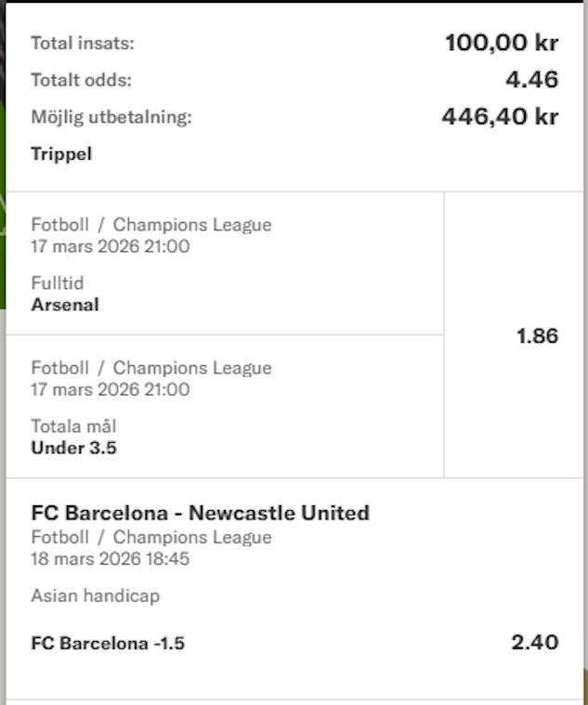Click the Asian handicap market label
Viewport: 588px width, 705px height.
(x=95, y=596)
